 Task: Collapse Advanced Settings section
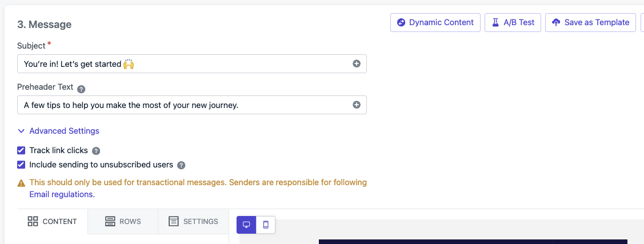pos(58,131)
